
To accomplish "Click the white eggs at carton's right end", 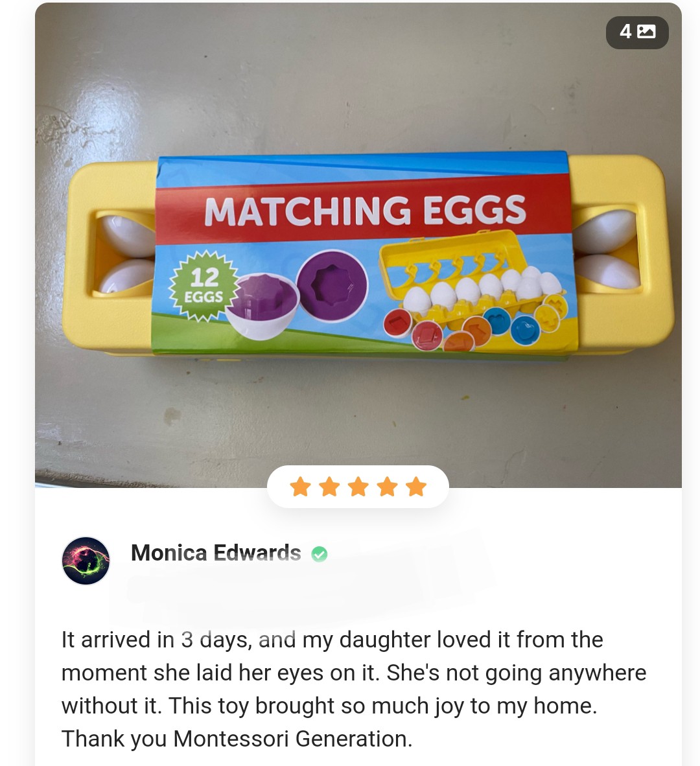I will 606,250.
